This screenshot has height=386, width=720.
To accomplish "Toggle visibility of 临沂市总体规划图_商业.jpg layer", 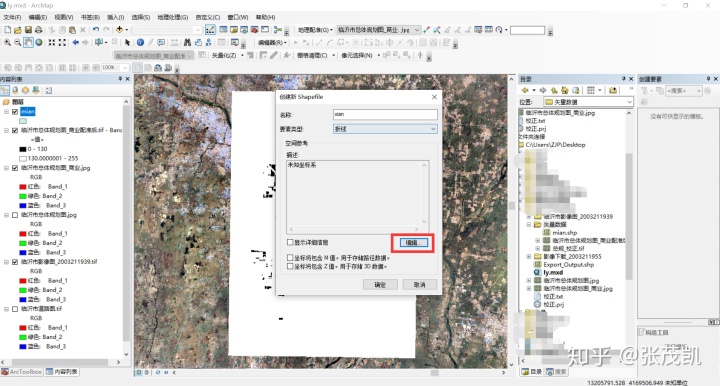I will [15, 168].
